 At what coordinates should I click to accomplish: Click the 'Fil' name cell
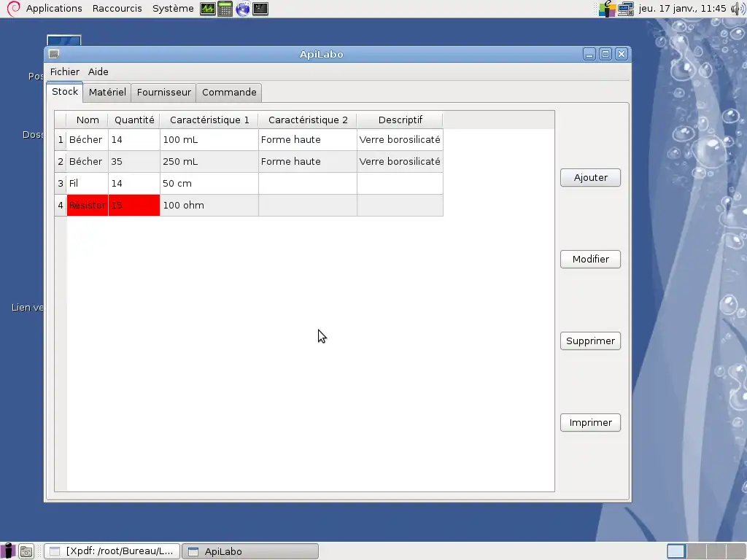pos(88,184)
